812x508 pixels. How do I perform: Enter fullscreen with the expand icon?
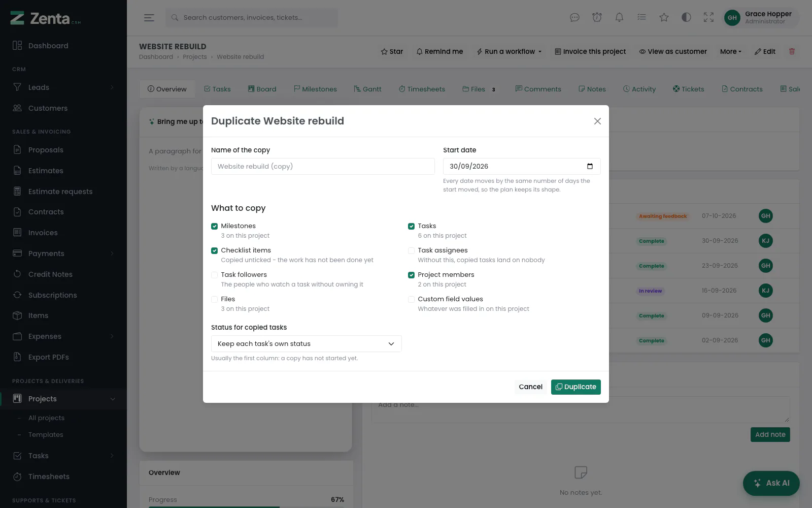pyautogui.click(x=708, y=18)
